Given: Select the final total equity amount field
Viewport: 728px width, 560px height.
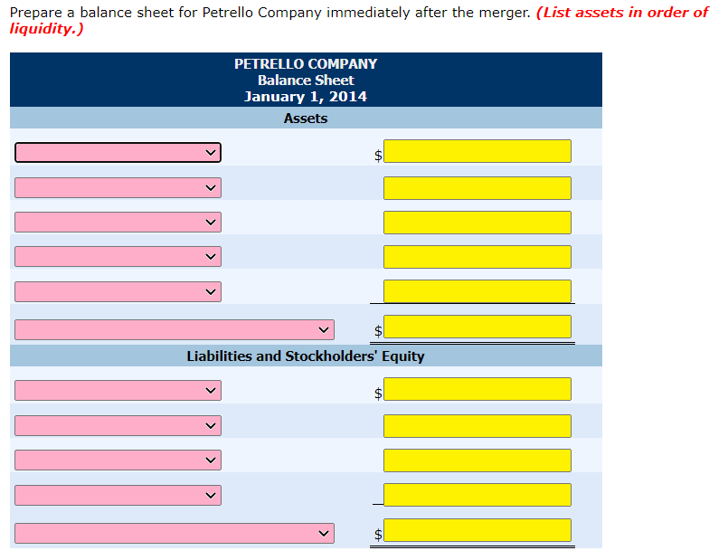Looking at the screenshot, I should pyautogui.click(x=477, y=530).
